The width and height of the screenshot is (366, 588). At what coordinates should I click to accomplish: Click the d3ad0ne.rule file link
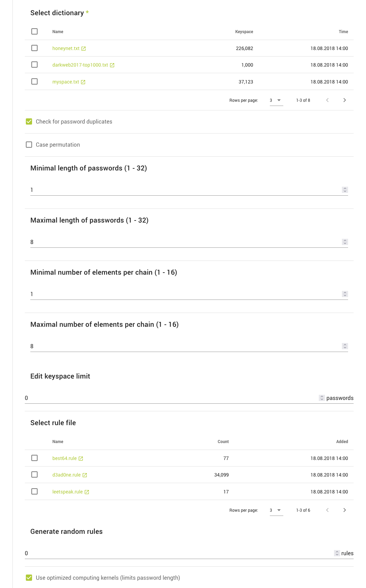[66, 475]
